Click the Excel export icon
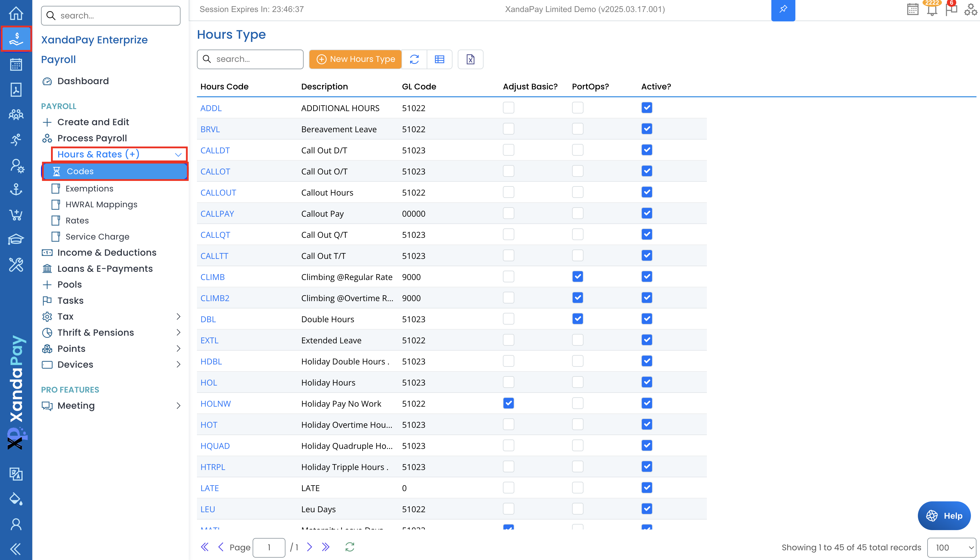 [470, 59]
